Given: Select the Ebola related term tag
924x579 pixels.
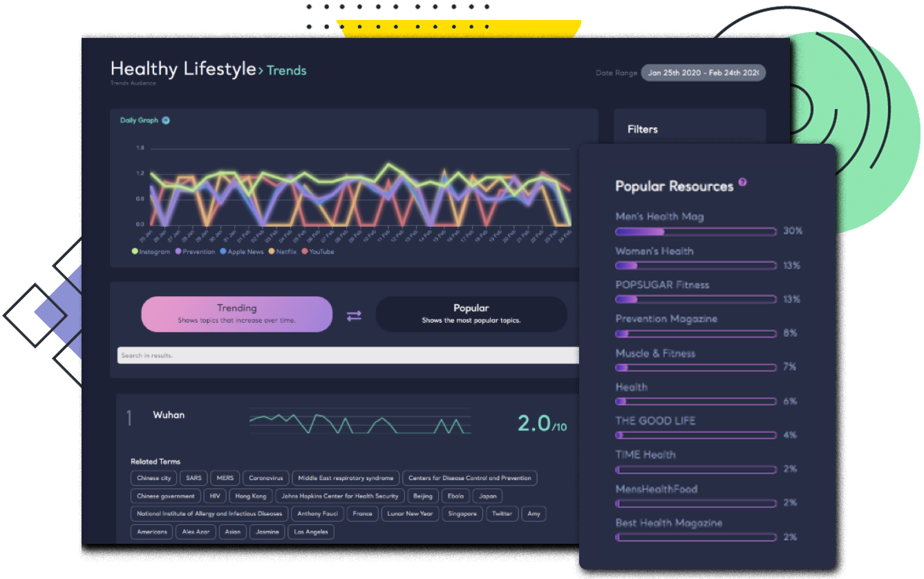Looking at the screenshot, I should 455,495.
